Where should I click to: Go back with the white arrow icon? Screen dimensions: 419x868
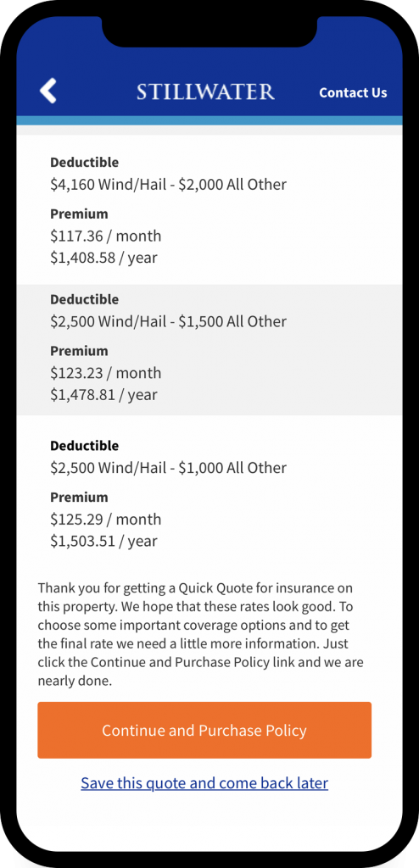pyautogui.click(x=48, y=90)
